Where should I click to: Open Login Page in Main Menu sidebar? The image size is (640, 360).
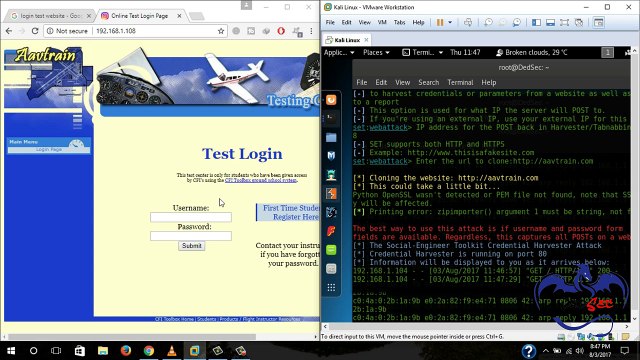pos(49,149)
